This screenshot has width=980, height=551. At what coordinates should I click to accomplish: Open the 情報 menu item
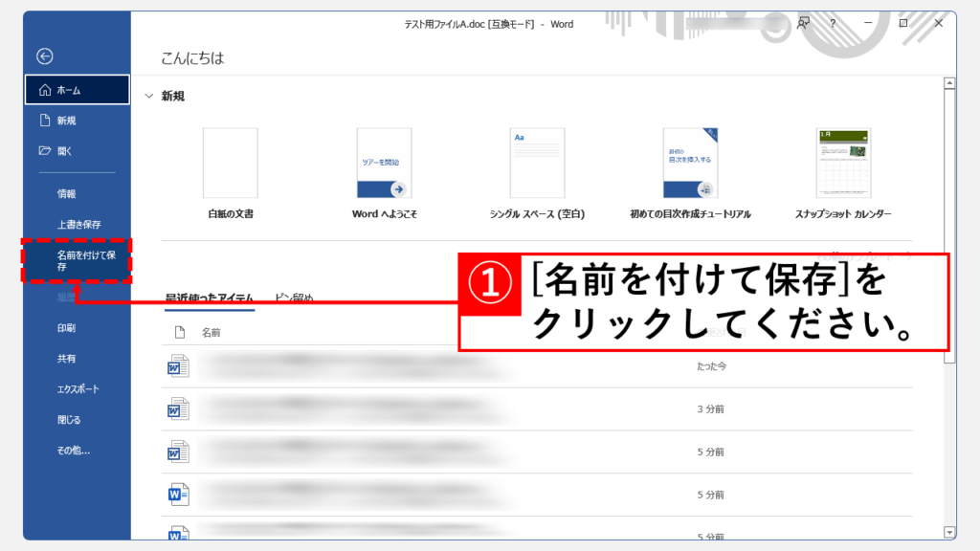66,193
